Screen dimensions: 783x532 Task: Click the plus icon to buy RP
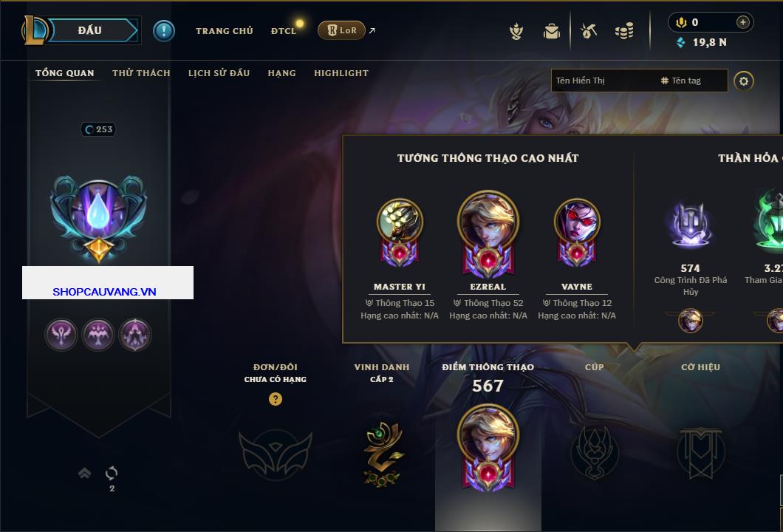[742, 22]
